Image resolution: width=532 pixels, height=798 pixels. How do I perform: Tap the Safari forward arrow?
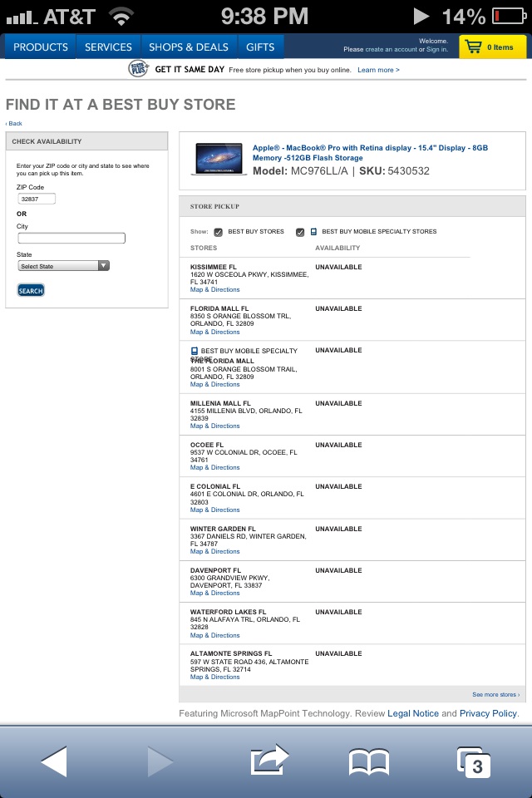pyautogui.click(x=160, y=761)
